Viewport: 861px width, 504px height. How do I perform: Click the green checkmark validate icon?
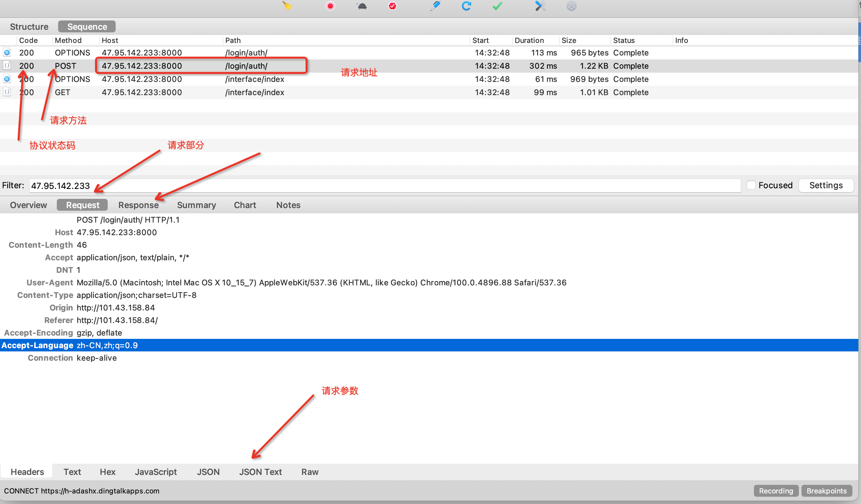pyautogui.click(x=497, y=6)
